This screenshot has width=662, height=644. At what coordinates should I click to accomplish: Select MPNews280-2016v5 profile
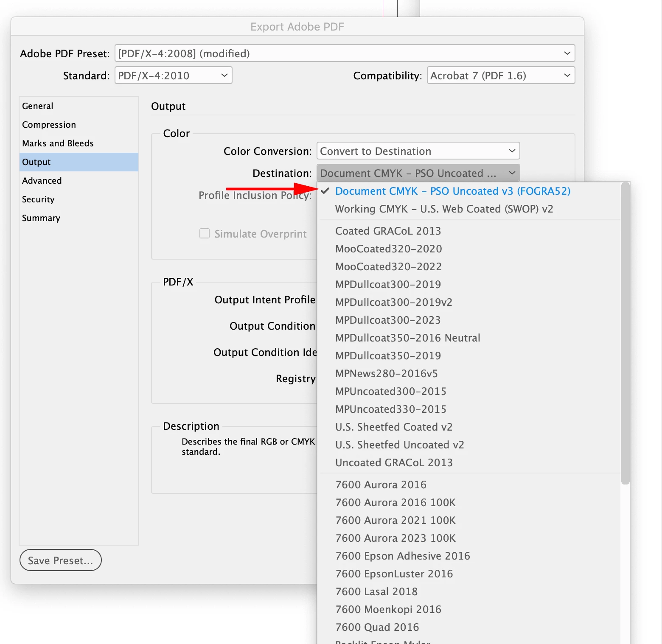click(469, 374)
